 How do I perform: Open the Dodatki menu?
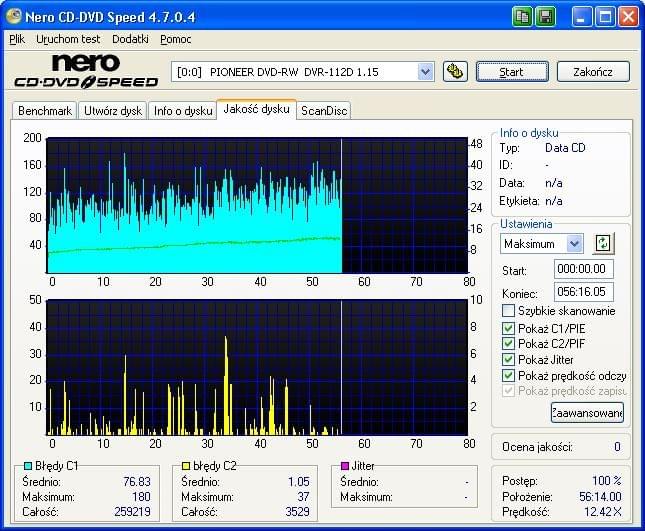tap(130, 39)
